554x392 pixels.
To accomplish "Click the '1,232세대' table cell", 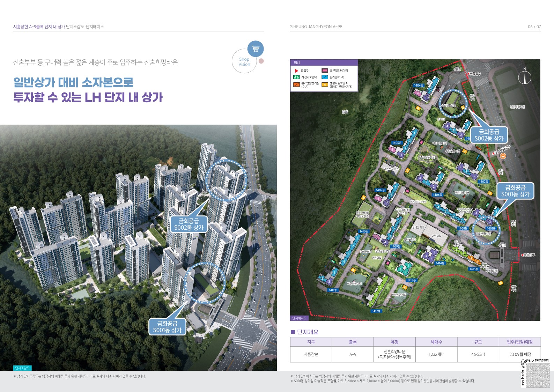I will (436, 354).
